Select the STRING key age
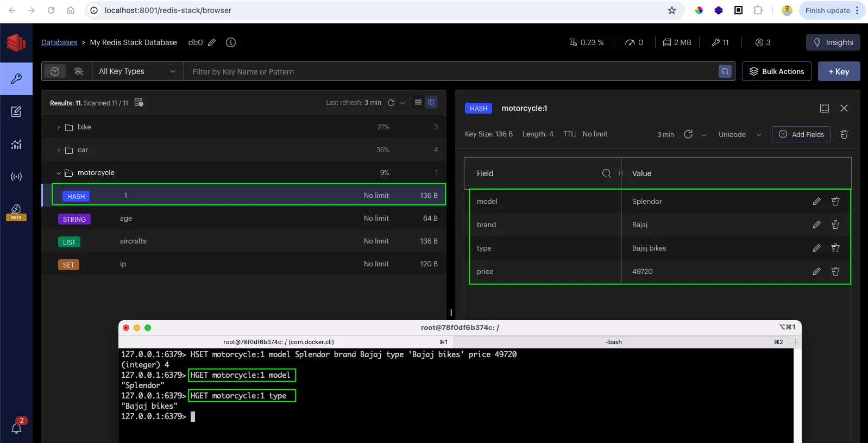 click(x=244, y=219)
